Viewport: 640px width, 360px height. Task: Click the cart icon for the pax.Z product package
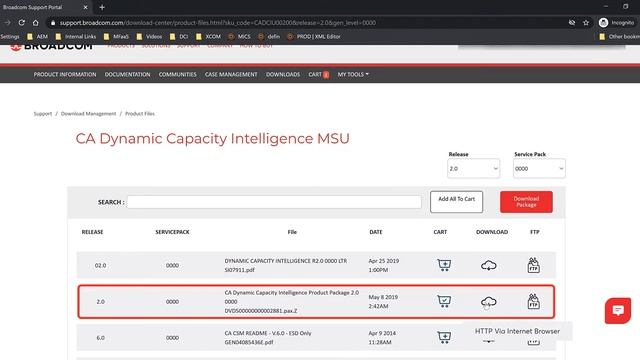[444, 301]
